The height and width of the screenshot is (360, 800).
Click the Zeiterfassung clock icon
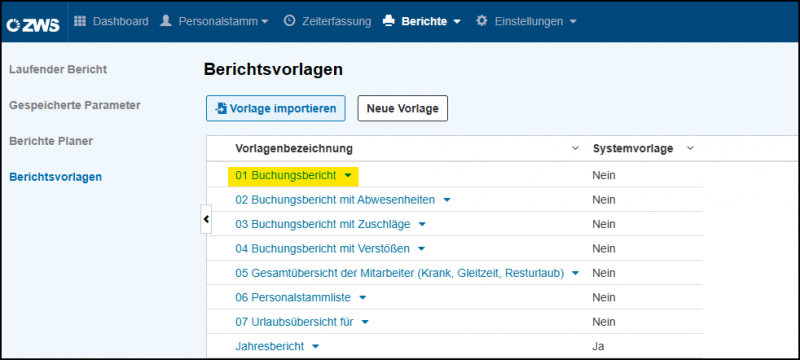click(289, 21)
